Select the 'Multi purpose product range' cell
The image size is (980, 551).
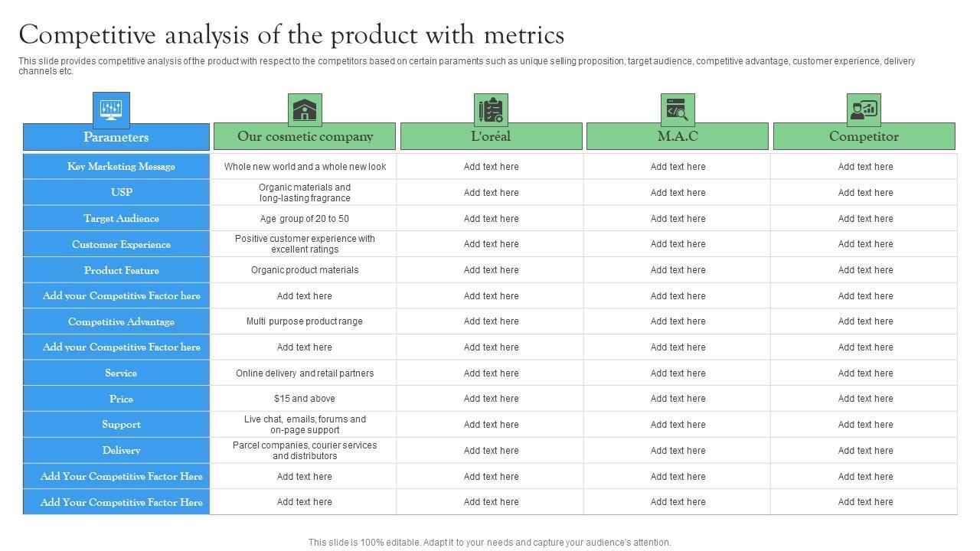305,321
